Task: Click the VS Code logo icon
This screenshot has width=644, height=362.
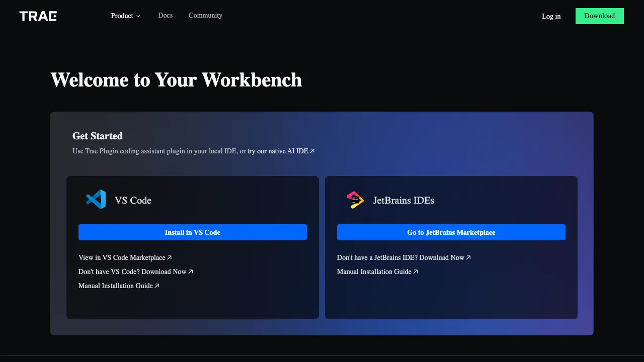Action: point(96,200)
